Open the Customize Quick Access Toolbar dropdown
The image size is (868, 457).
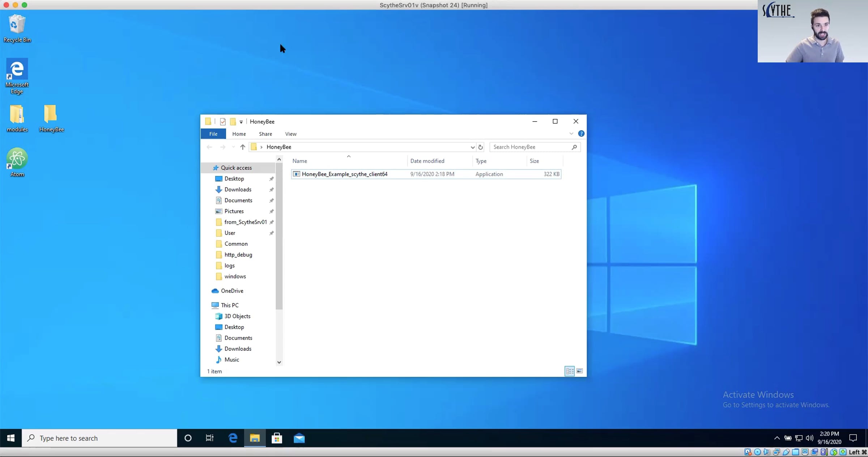tap(241, 122)
